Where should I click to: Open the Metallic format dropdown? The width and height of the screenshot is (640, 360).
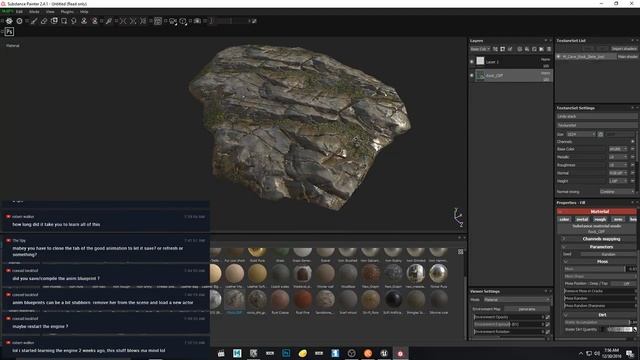617,157
